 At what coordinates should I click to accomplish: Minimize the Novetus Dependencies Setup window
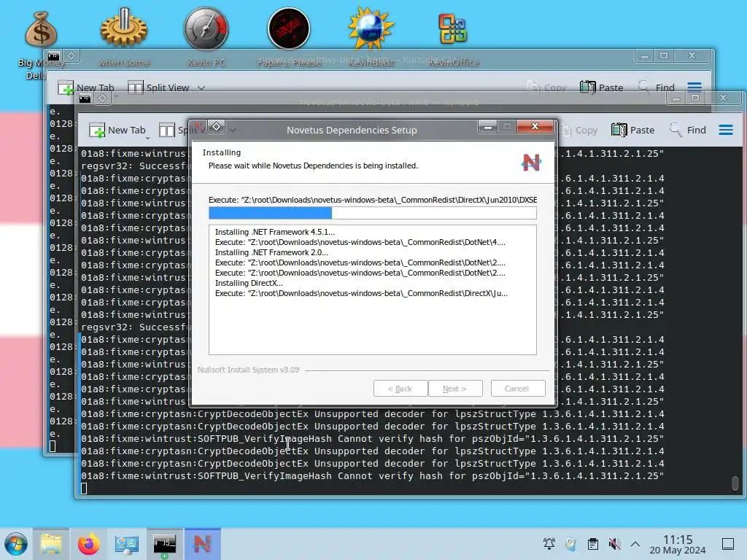pos(487,127)
